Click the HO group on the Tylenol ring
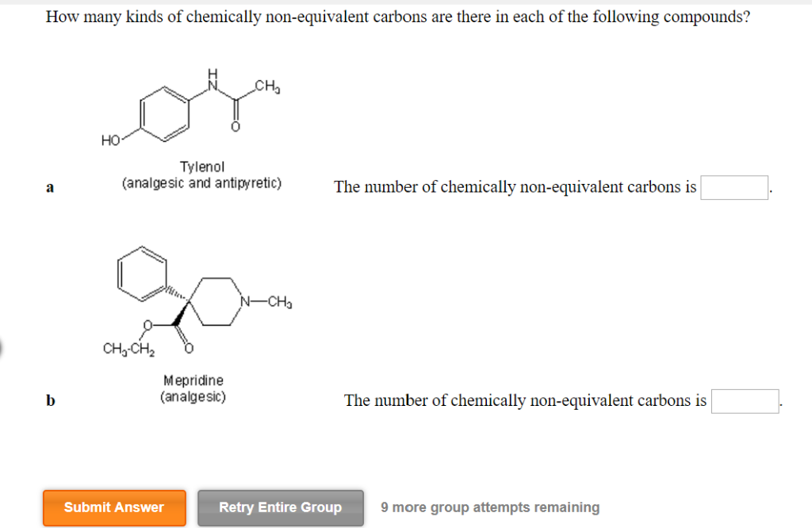The height and width of the screenshot is (528, 812). coord(111,140)
